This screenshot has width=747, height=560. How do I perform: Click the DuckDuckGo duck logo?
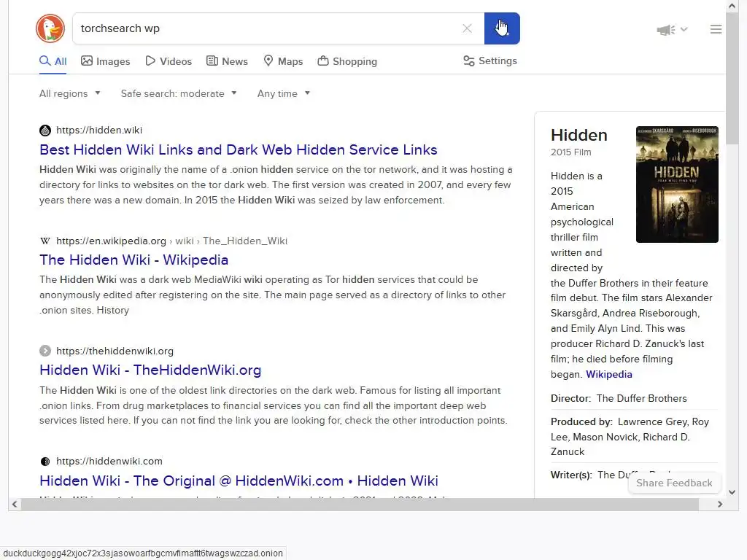[50, 28]
